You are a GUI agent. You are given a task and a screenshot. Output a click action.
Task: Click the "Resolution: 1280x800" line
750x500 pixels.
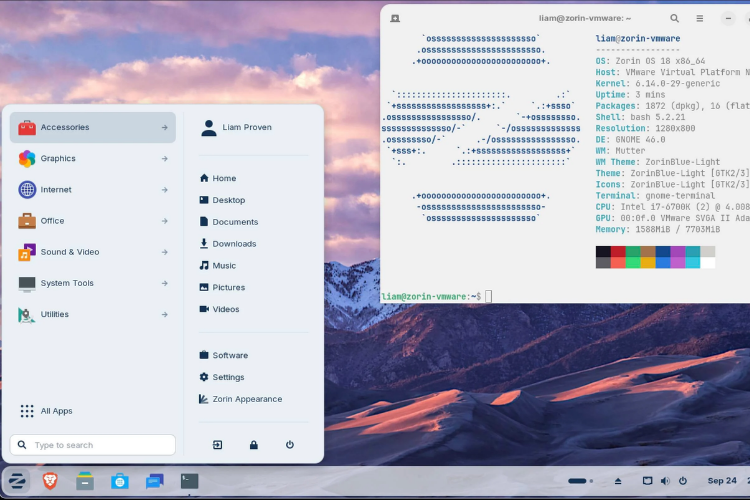pos(645,128)
